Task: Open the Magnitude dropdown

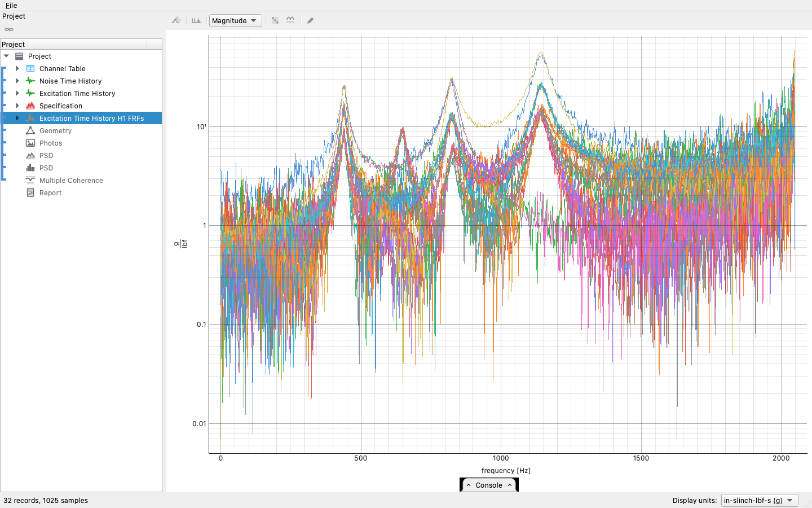Action: [235, 20]
